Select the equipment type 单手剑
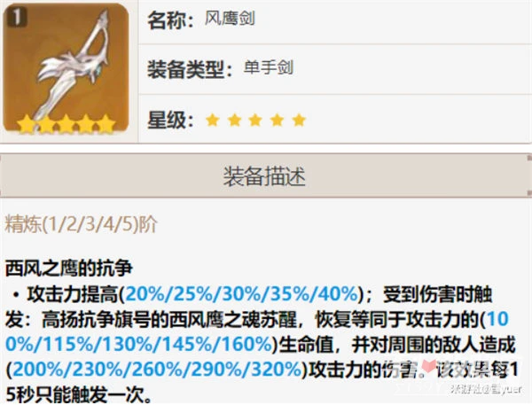The height and width of the screenshot is (405, 532). tap(268, 67)
